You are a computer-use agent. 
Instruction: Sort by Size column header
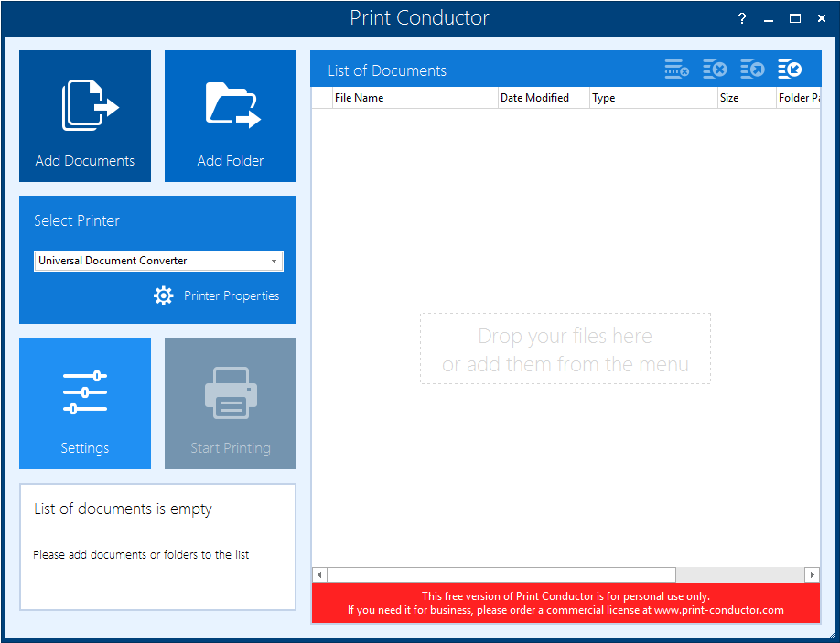pyautogui.click(x=747, y=98)
